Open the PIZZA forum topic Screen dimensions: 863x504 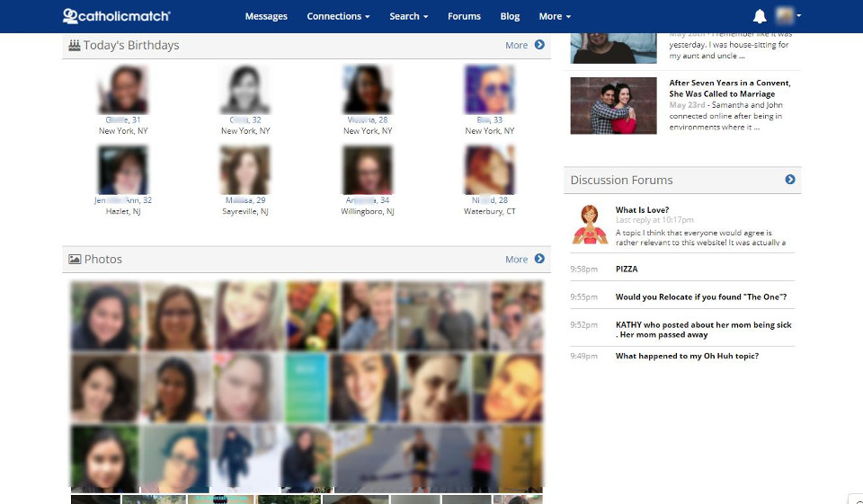click(627, 269)
